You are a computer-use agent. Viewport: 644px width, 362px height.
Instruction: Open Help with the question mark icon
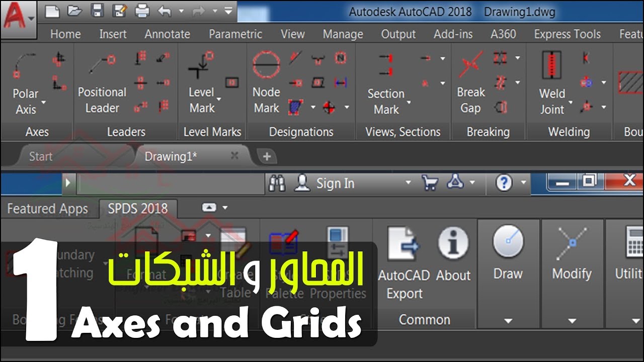tap(504, 183)
